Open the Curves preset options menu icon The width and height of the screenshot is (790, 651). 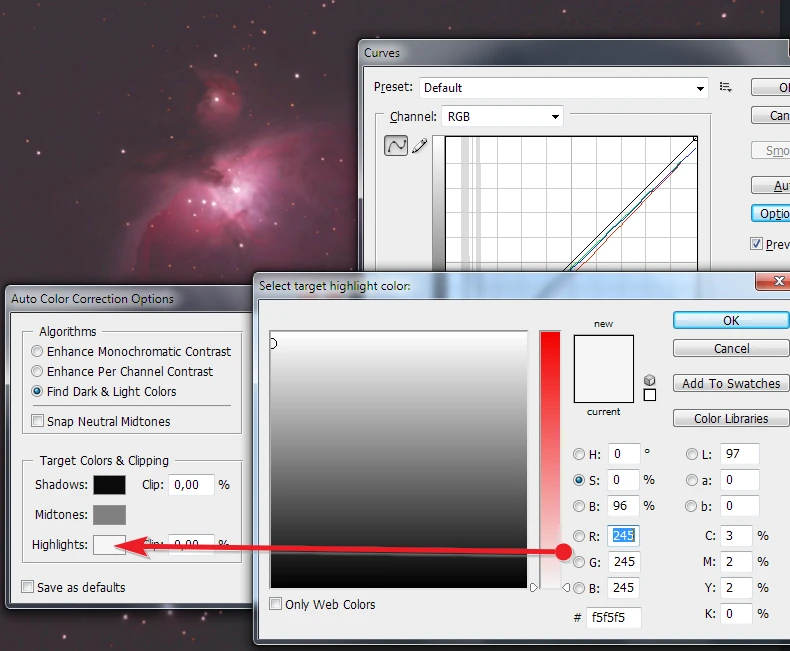[x=726, y=88]
